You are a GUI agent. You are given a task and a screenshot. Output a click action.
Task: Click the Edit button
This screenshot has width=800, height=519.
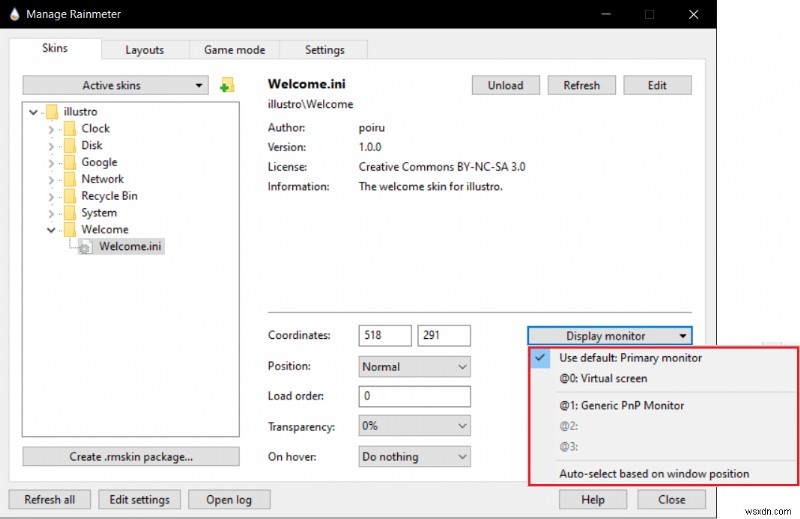pyautogui.click(x=657, y=85)
